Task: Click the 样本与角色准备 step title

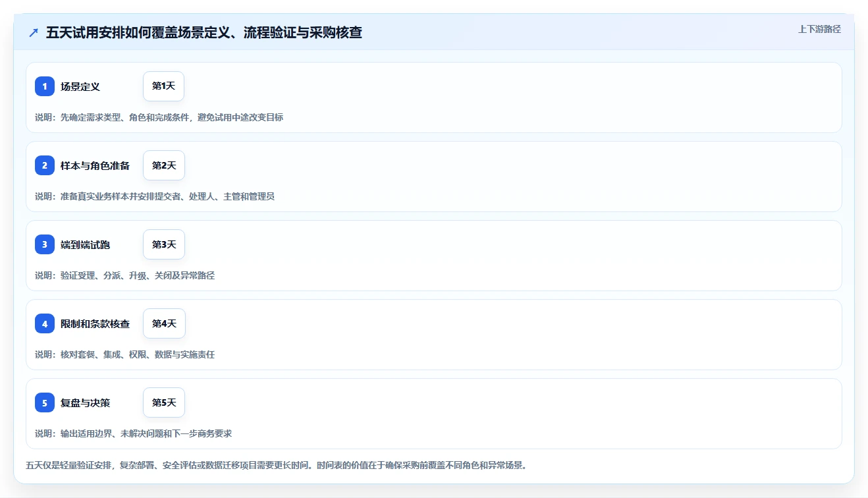Action: point(95,165)
